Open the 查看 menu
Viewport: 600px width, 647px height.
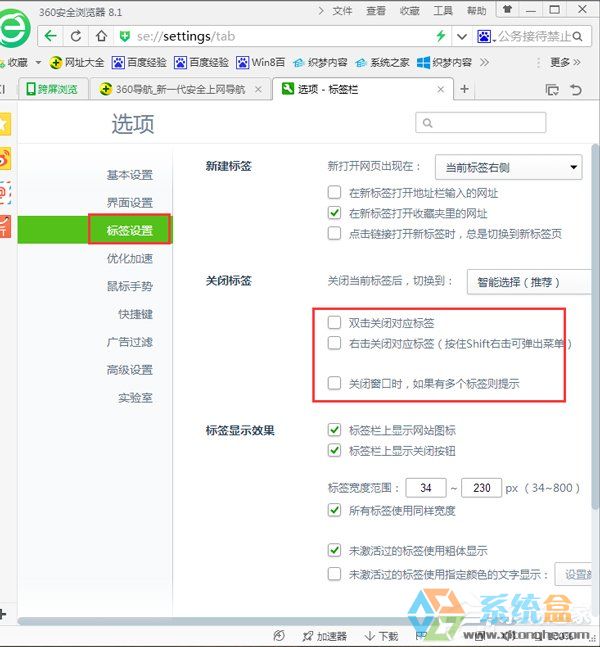[376, 11]
